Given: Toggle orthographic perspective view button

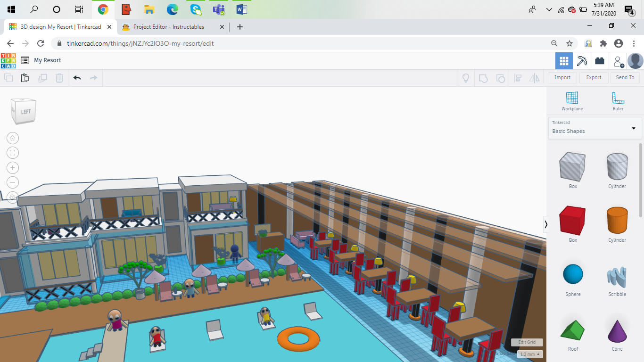Looking at the screenshot, I should coord(13,197).
